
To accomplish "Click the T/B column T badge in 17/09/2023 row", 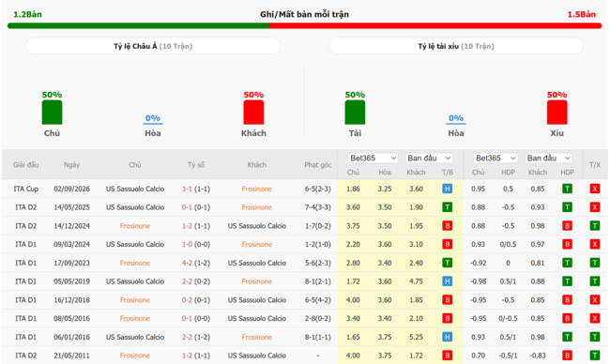I will click(447, 263).
